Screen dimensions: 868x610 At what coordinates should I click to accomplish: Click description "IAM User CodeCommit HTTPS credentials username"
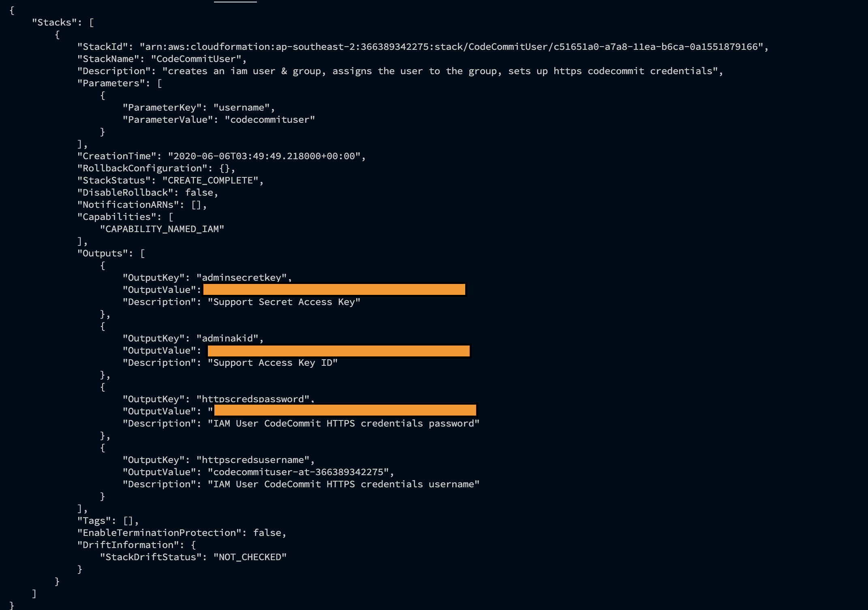344,484
